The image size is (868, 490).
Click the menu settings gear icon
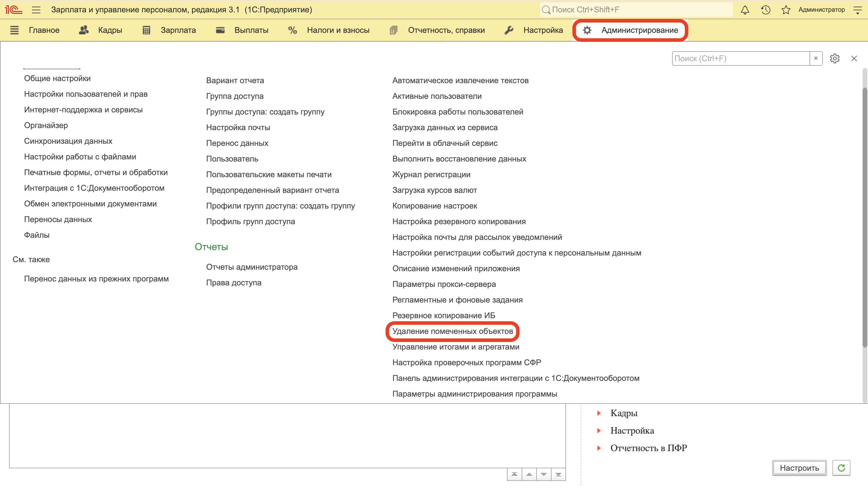pos(834,58)
